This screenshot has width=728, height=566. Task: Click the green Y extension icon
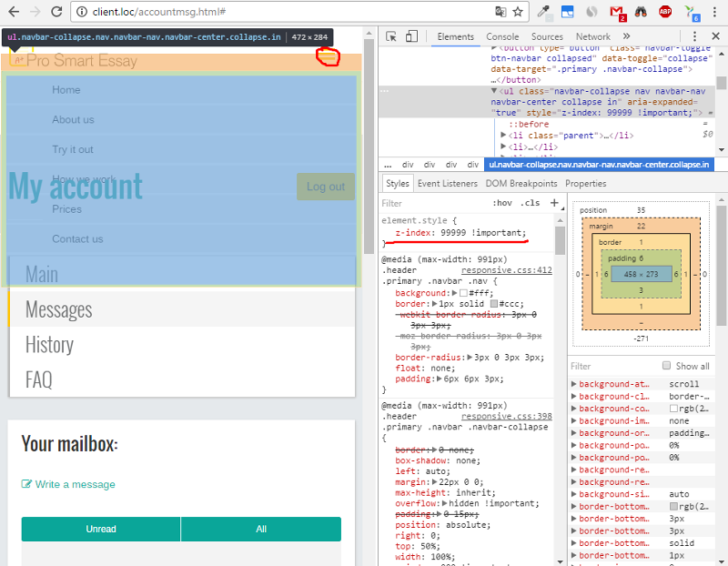[692, 13]
